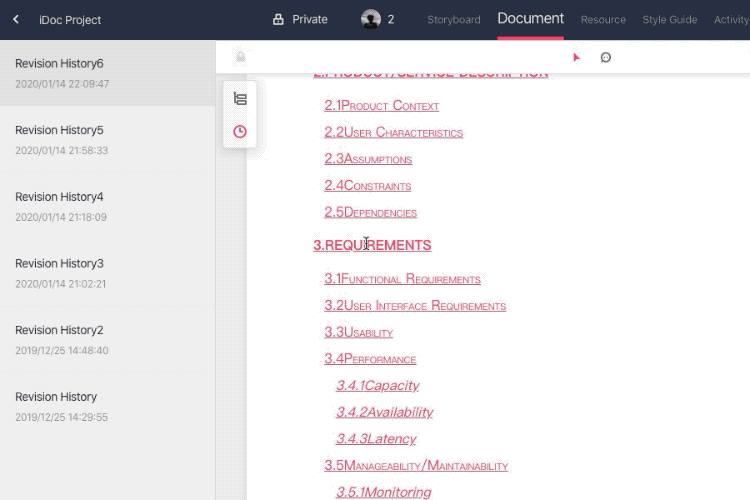The image size is (750, 500).
Task: Open 3.5.1 Monitoring link
Action: point(384,492)
